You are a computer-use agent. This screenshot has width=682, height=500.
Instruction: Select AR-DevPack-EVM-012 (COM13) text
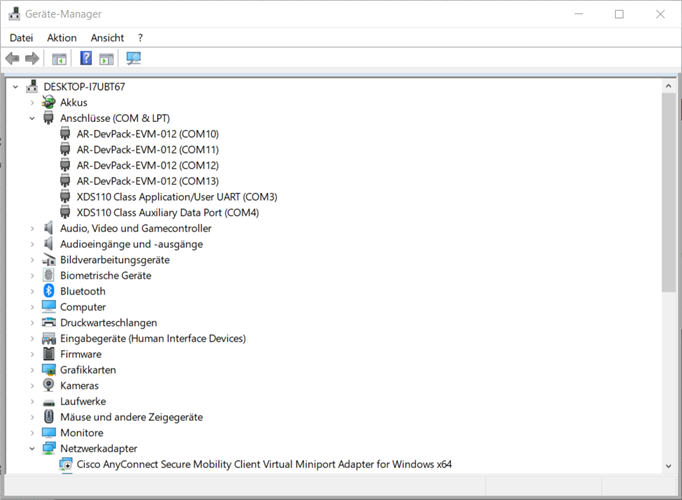point(148,181)
